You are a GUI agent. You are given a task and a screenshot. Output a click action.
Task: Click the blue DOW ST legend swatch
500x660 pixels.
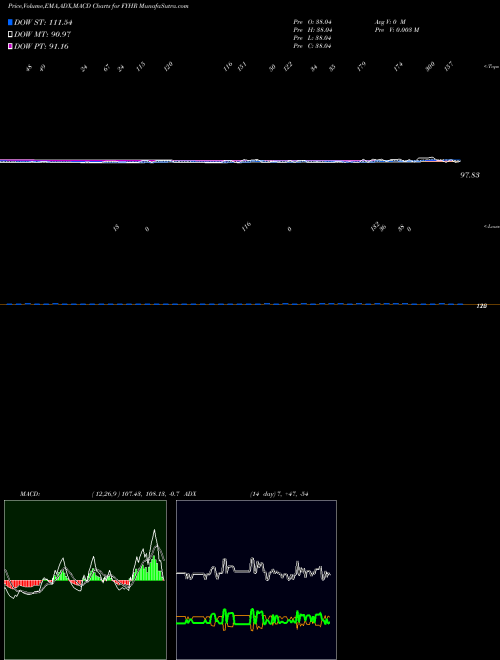10,22
